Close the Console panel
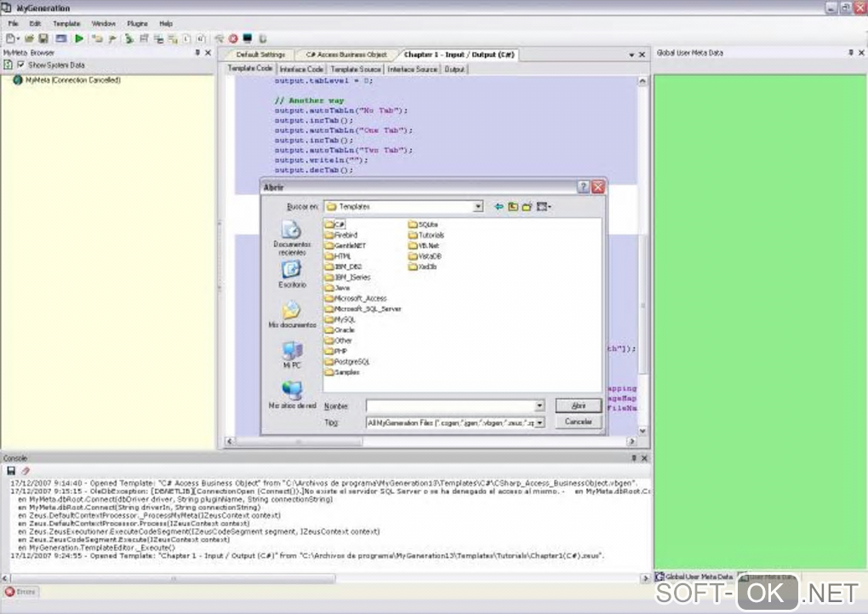The width and height of the screenshot is (868, 614). point(644,457)
